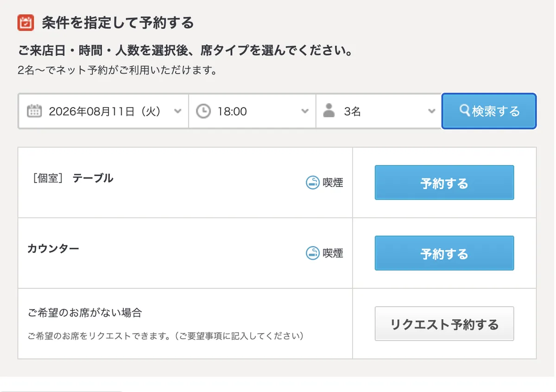Click the smoking icon in カウンター row
The height and width of the screenshot is (392, 556).
coord(313,253)
